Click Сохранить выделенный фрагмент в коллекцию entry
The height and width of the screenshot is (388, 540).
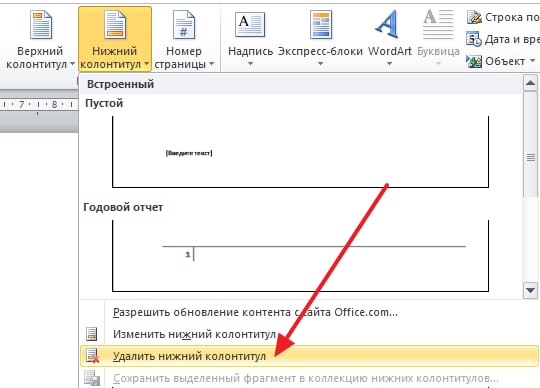[306, 378]
